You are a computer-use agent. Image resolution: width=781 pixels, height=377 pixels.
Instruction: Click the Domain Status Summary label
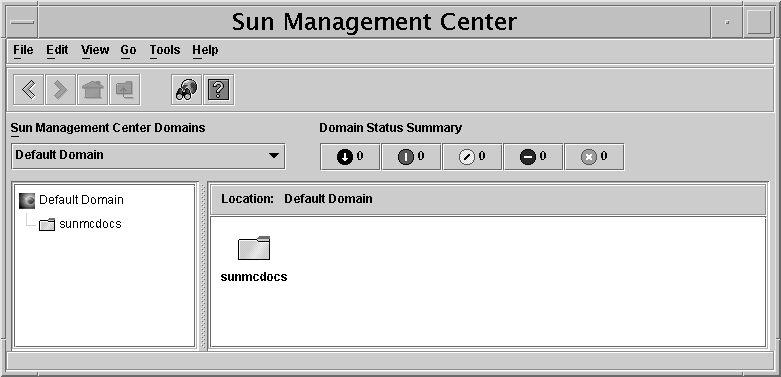coord(390,128)
